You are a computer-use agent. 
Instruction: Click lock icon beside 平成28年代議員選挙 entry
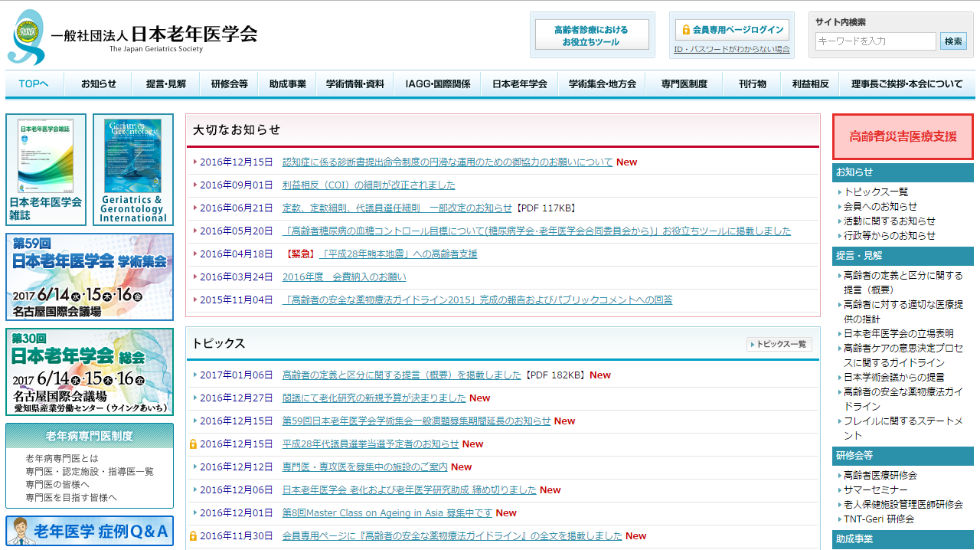[x=193, y=444]
